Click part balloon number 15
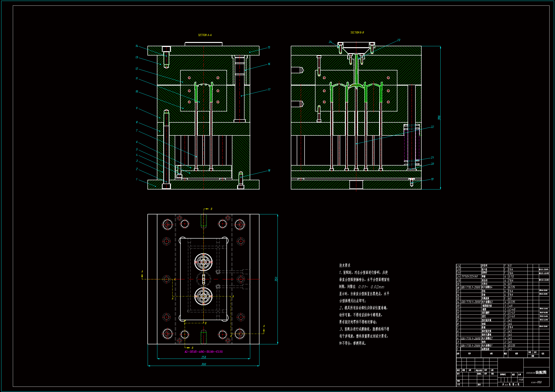The height and width of the screenshot is (392, 555). coord(269,48)
